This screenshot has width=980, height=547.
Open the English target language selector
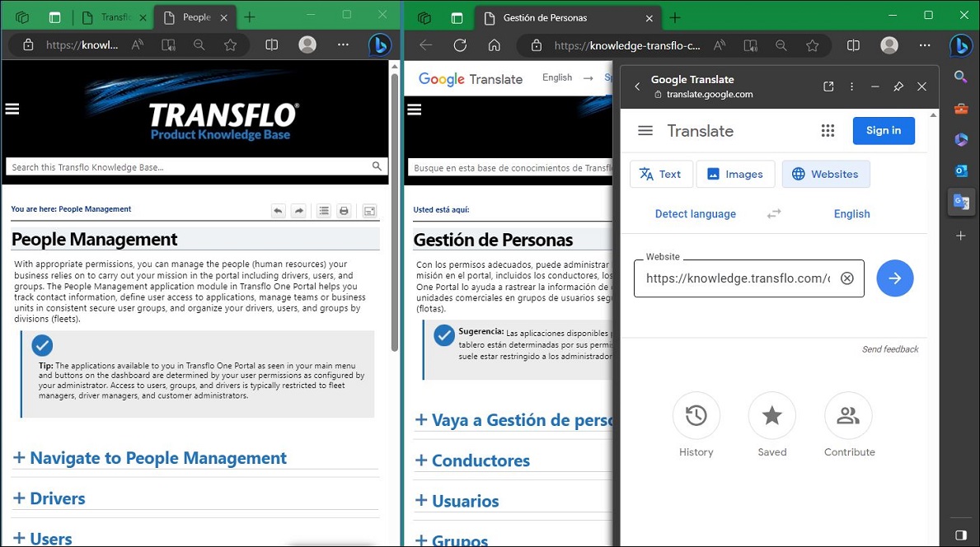click(851, 213)
